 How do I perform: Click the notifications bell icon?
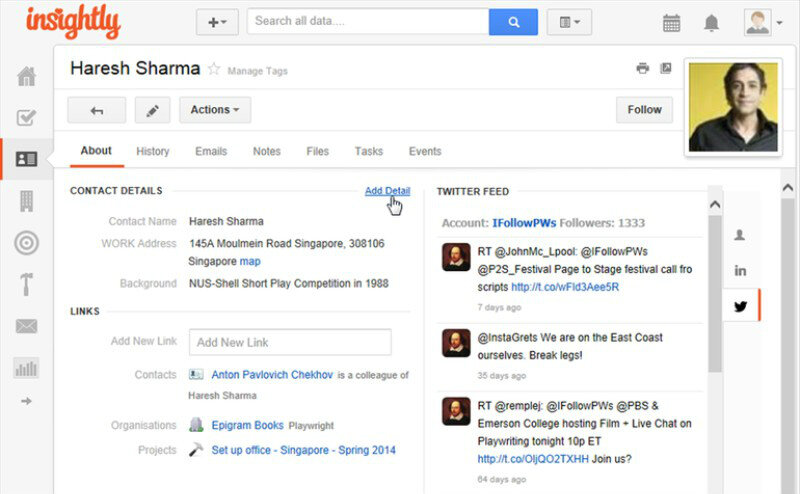click(712, 23)
